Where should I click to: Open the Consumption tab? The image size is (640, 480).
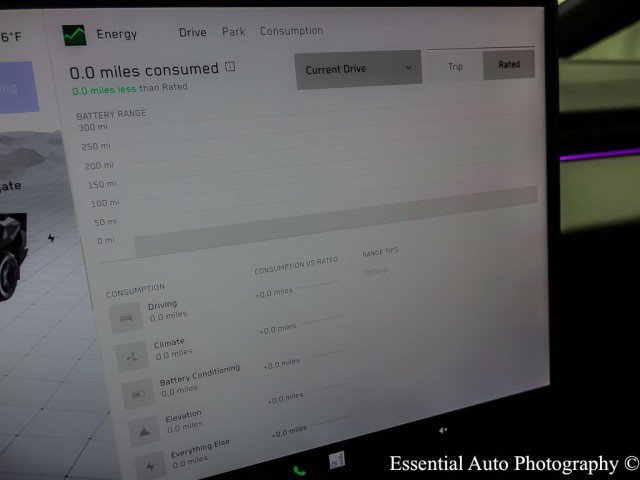tap(291, 31)
